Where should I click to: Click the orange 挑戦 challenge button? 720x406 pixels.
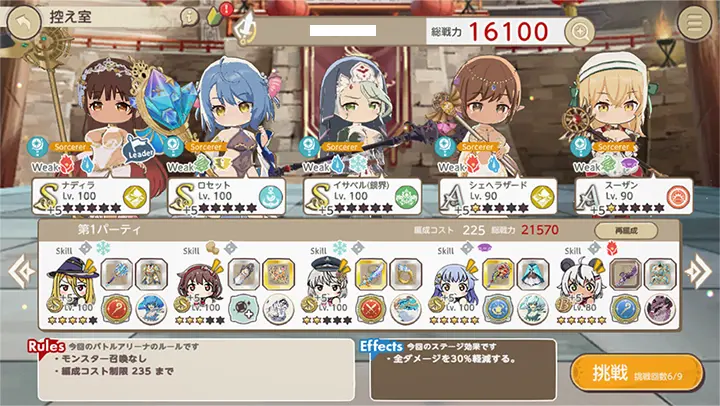tap(637, 373)
